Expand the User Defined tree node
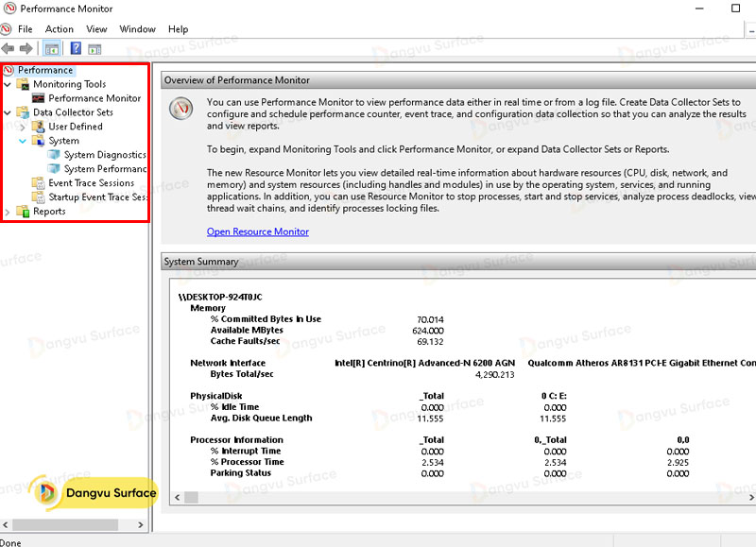The image size is (756, 547). coord(23,127)
